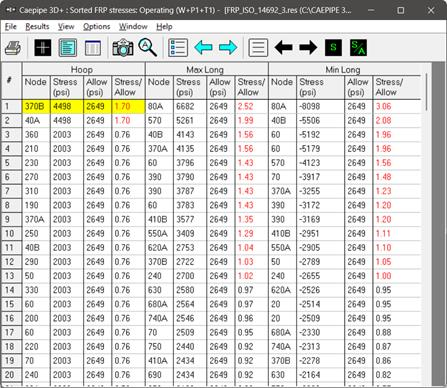Click the camera snapshot icon
Image resolution: width=447 pixels, height=388 pixels.
click(x=123, y=48)
